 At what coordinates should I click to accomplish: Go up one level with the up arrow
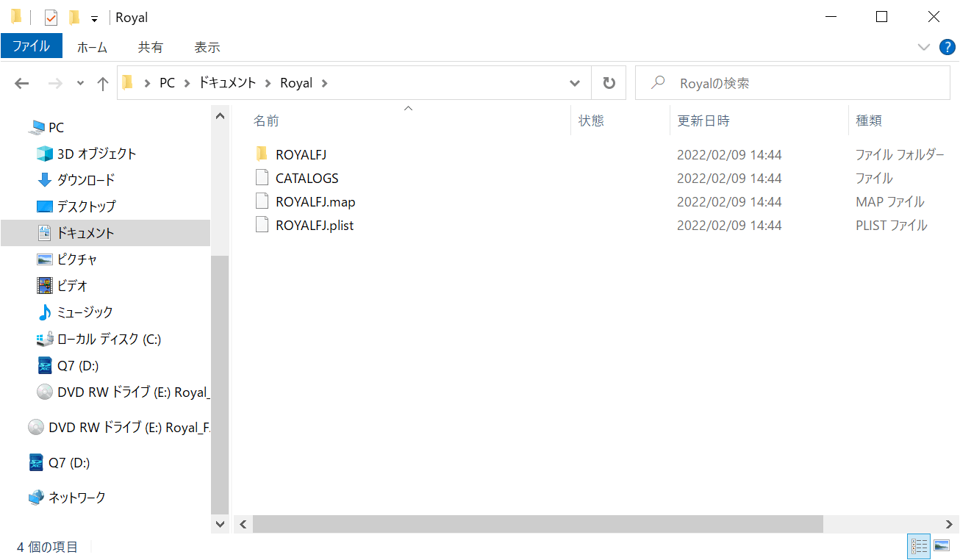click(103, 84)
